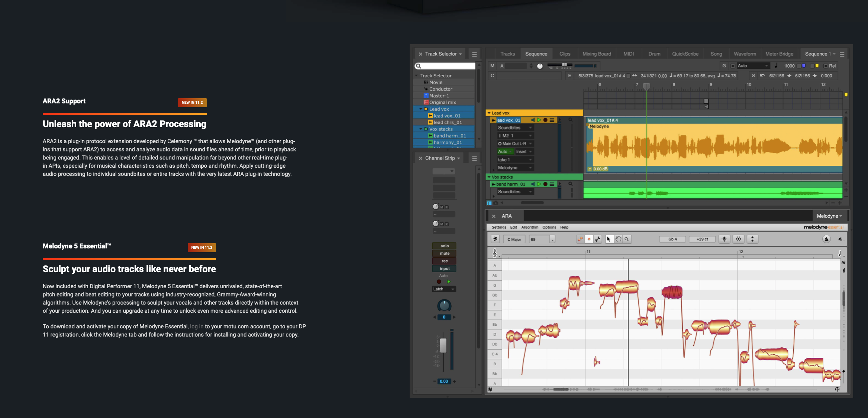Collapse the Vox stacks track folder in sequence
This screenshot has width=868, height=418.
489,177
